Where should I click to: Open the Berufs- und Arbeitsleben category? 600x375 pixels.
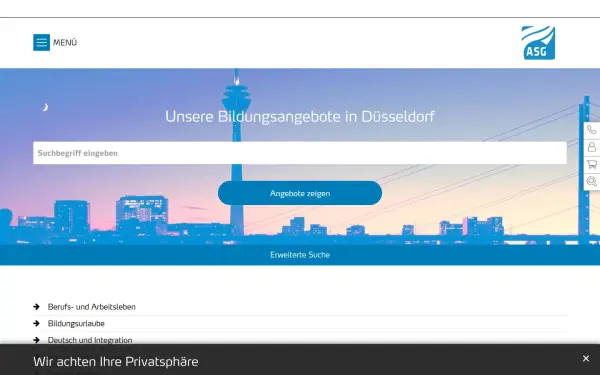tap(91, 307)
